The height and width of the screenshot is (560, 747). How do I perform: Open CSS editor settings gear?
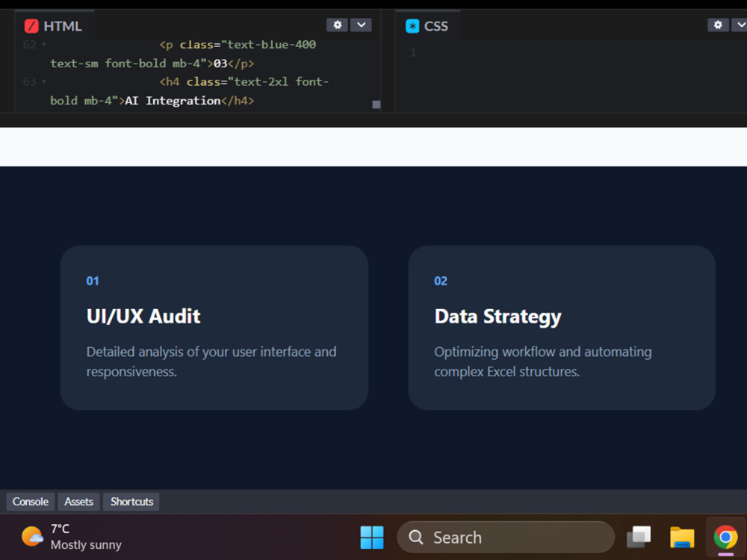[x=718, y=25]
